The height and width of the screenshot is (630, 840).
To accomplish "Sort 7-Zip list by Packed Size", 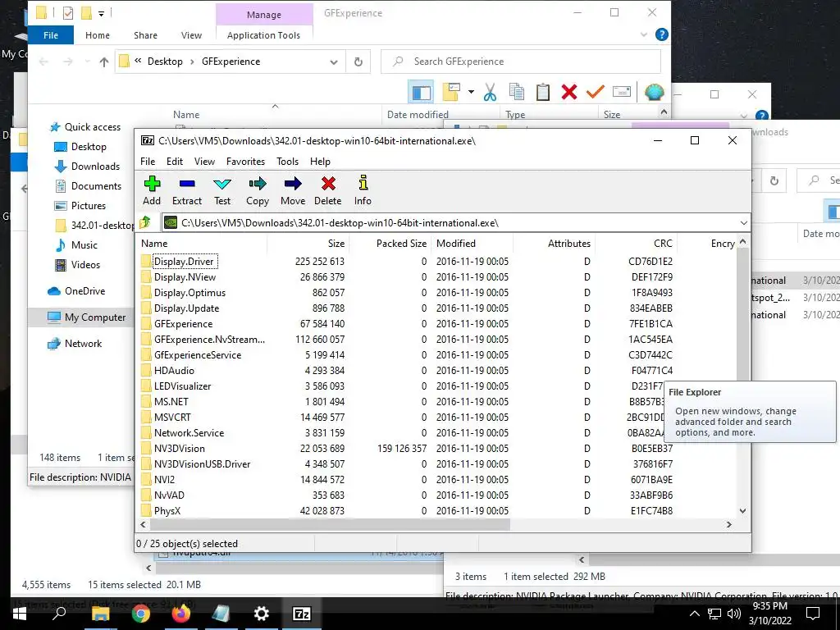I will (390, 243).
